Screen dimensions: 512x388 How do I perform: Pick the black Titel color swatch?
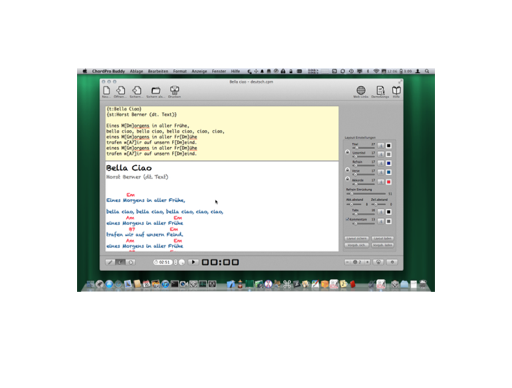[389, 146]
